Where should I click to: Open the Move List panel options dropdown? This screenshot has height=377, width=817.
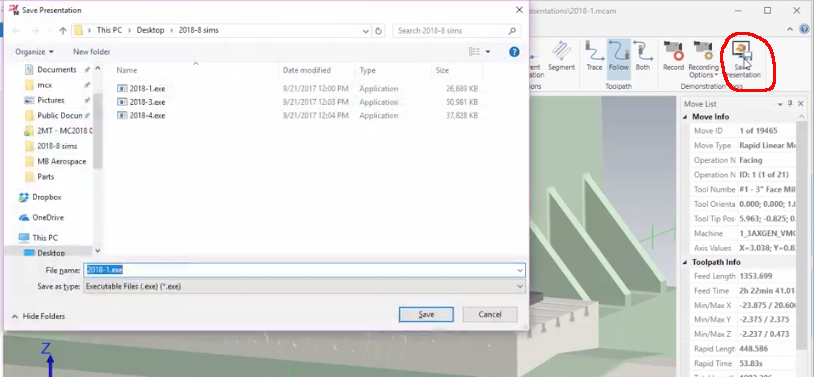779,104
